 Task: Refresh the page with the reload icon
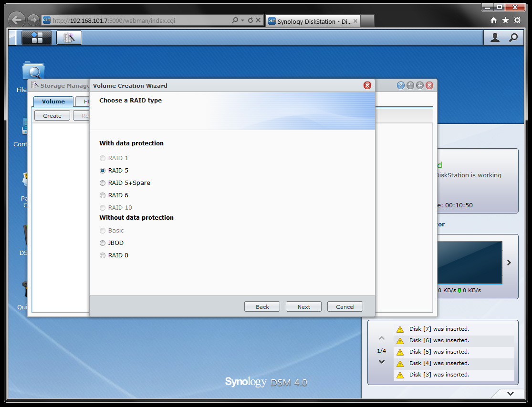tap(250, 20)
